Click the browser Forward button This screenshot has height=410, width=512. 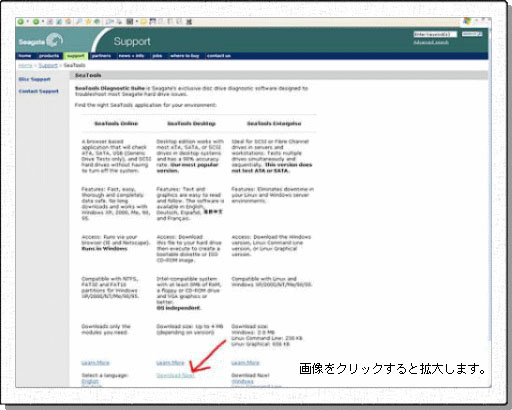(x=36, y=22)
